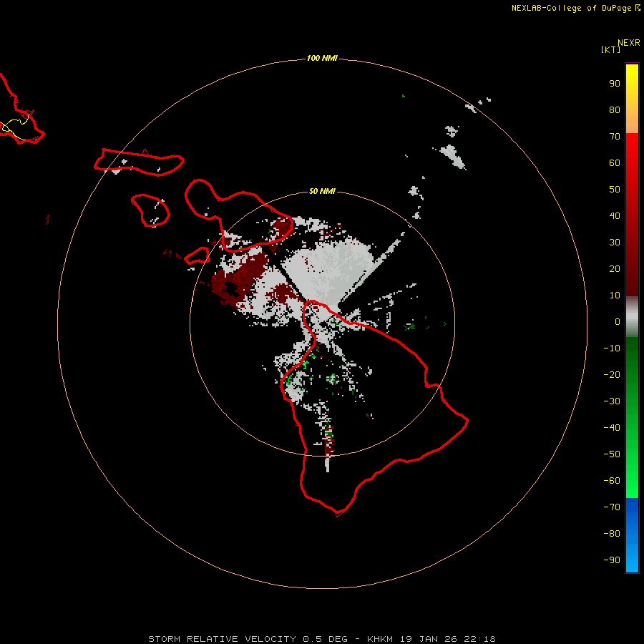Pick the blue bottom segment of color bar
The height and width of the screenshot is (644, 644).
point(632,535)
